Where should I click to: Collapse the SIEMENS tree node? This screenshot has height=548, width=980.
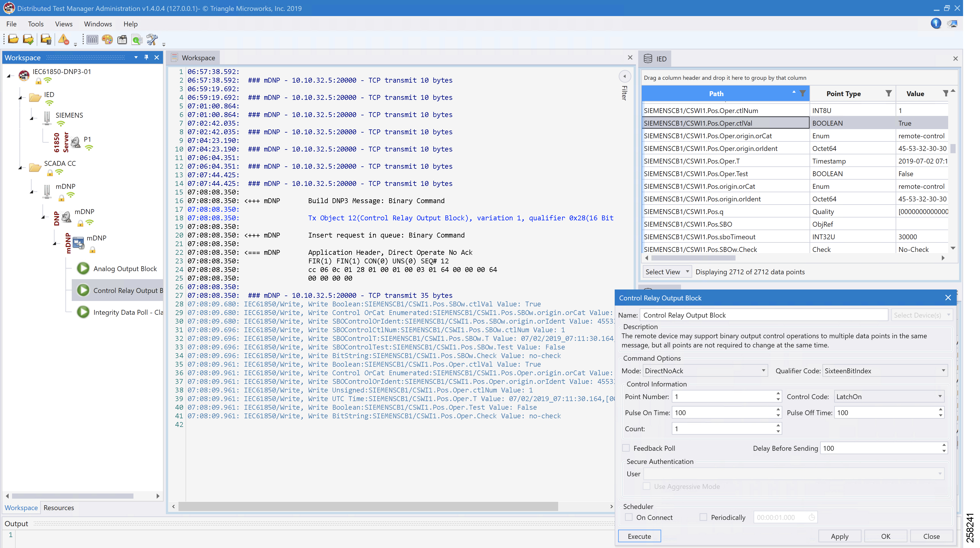coord(32,118)
